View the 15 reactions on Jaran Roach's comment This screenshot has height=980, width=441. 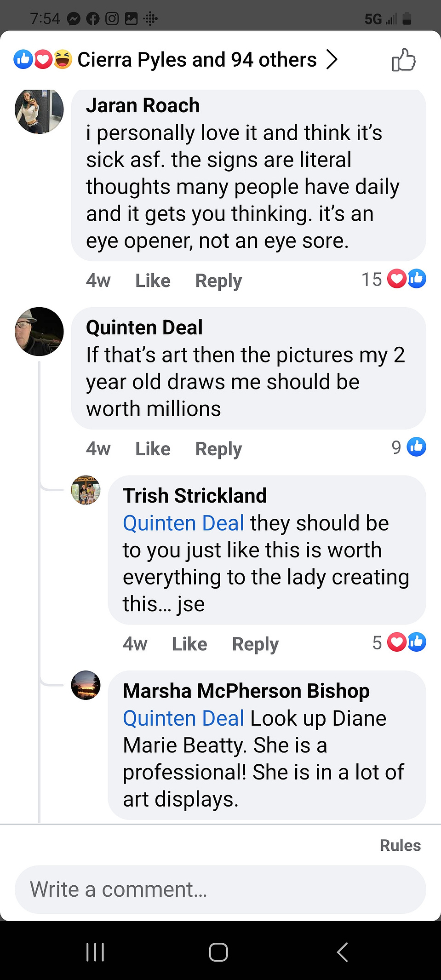[x=394, y=279]
